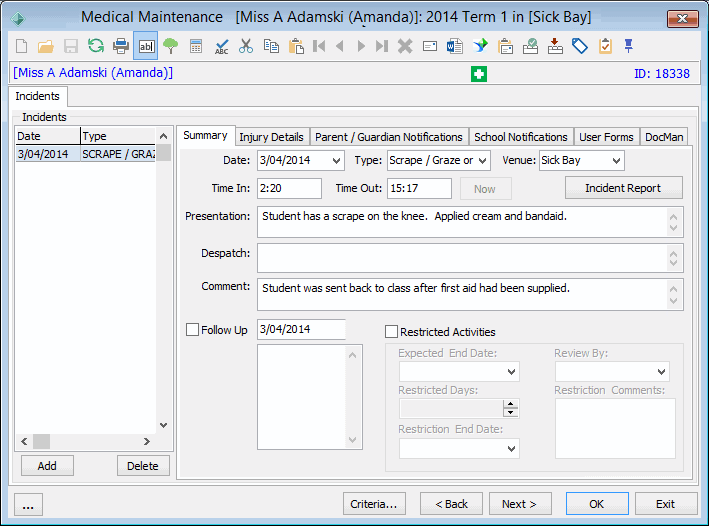This screenshot has height=526, width=709.
Task: Click the printer icon in toolbar
Action: pyautogui.click(x=121, y=46)
